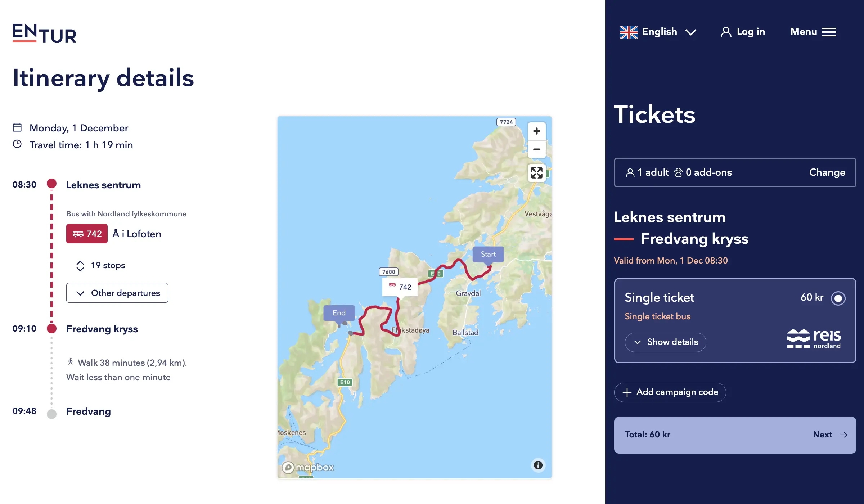Select the Single ticket radio button

838,298
